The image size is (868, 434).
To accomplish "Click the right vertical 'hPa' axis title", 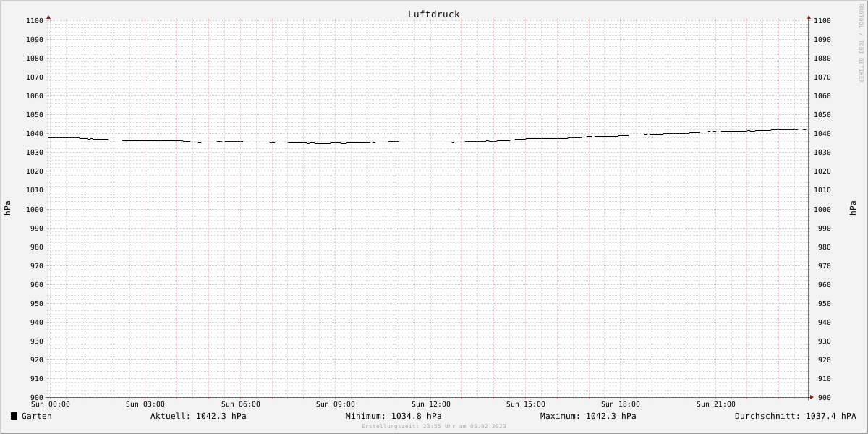I will pos(853,208).
